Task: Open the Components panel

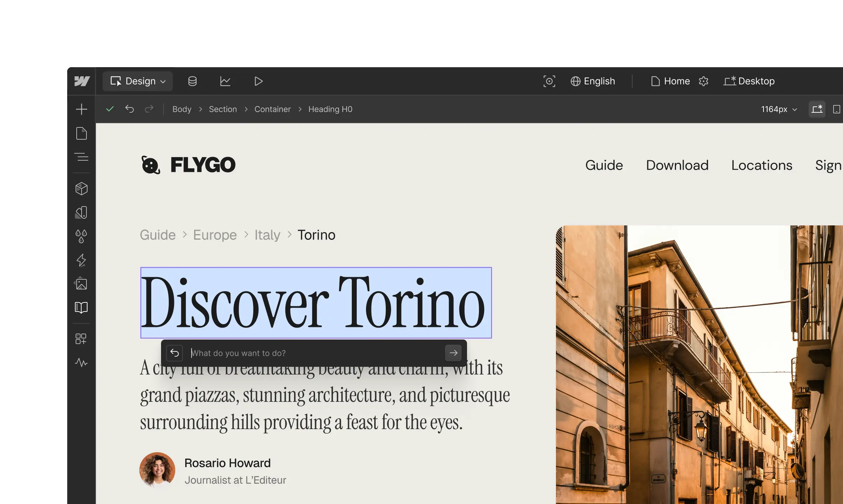Action: [x=81, y=188]
